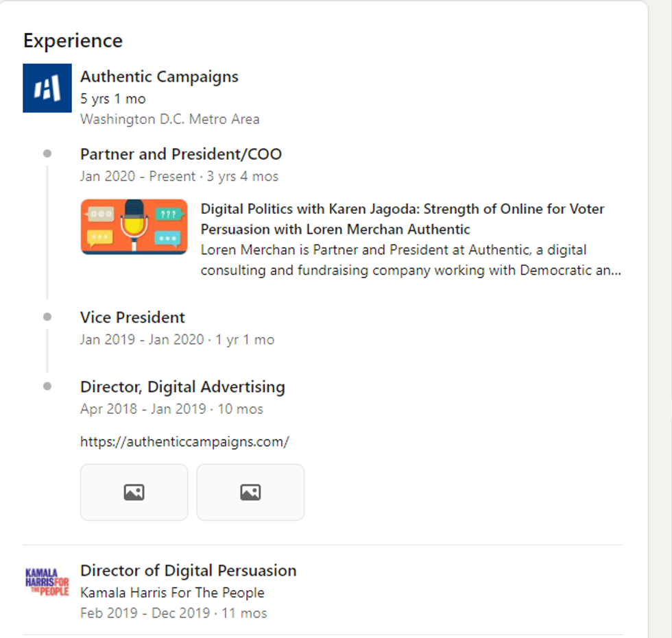Select the Partner and President/COO position title
Image resolution: width=672 pixels, height=638 pixels.
(181, 154)
